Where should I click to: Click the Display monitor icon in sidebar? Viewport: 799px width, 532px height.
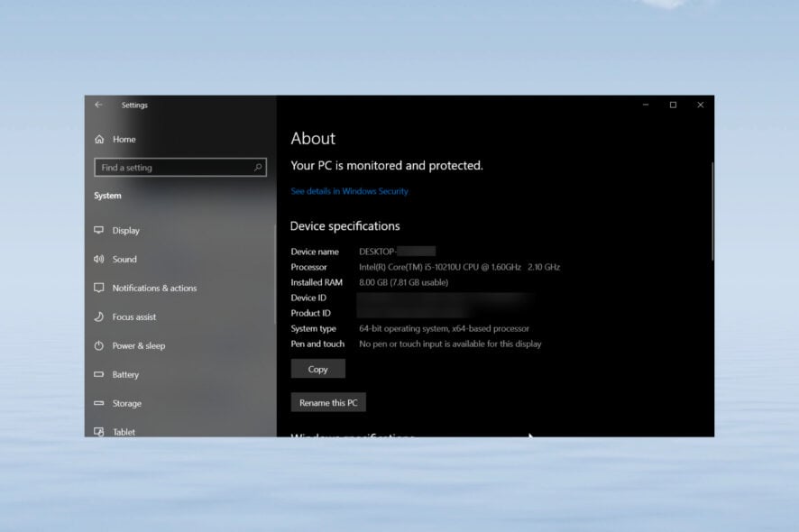[x=98, y=230]
